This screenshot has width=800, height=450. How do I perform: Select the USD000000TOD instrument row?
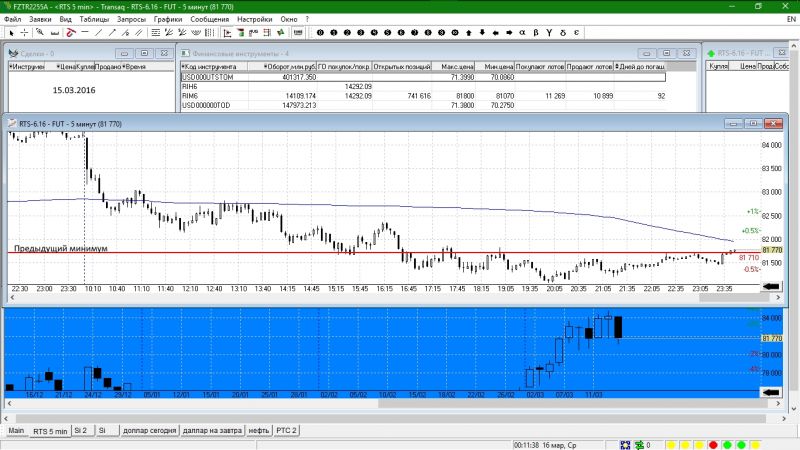point(423,105)
